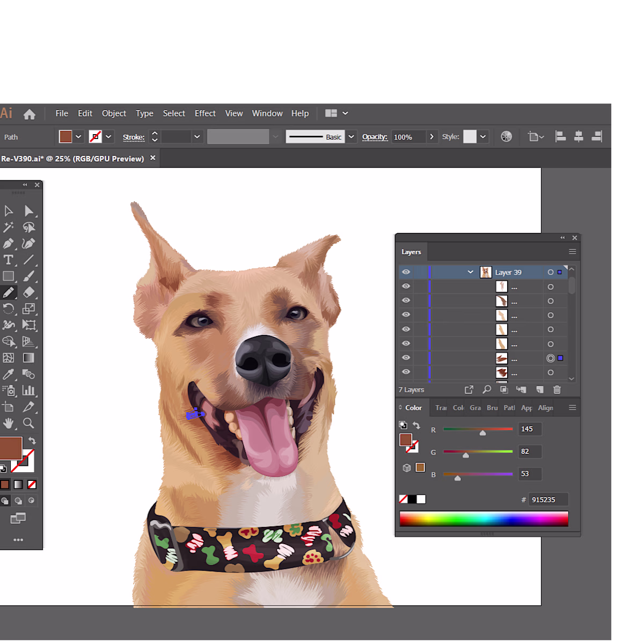Select the Eraser tool
This screenshot has width=644, height=644.
tap(29, 292)
